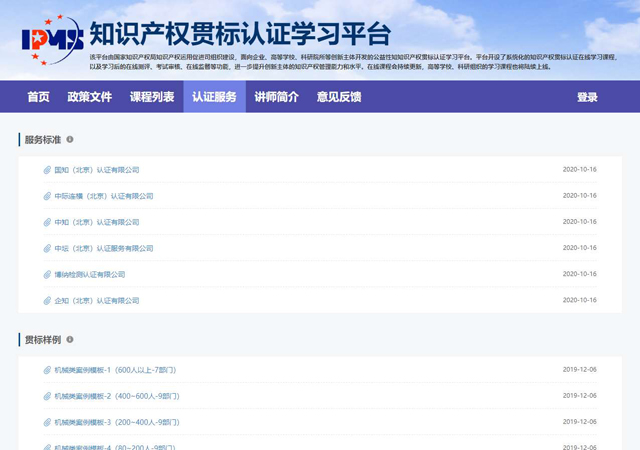This screenshot has width=640, height=450.
Task: Open 企知（北京）认证有限公司 link
Action: (97, 301)
